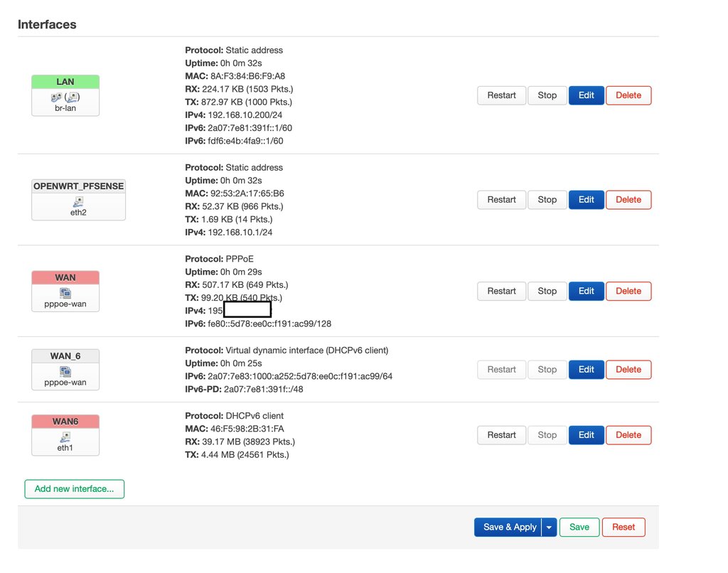Stop the OPENWRT_PFSENSE interface
Image resolution: width=728 pixels, height=573 pixels.
click(x=547, y=200)
